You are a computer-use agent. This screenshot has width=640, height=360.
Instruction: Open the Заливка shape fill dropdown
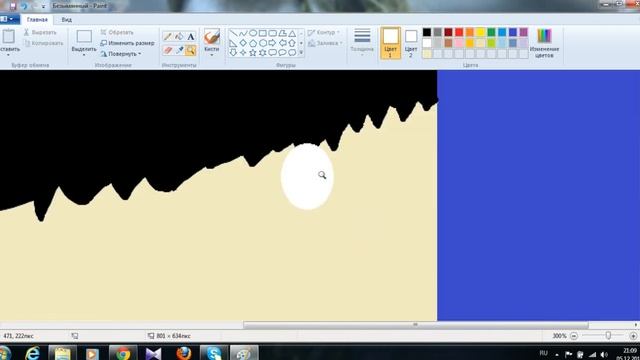[325, 43]
